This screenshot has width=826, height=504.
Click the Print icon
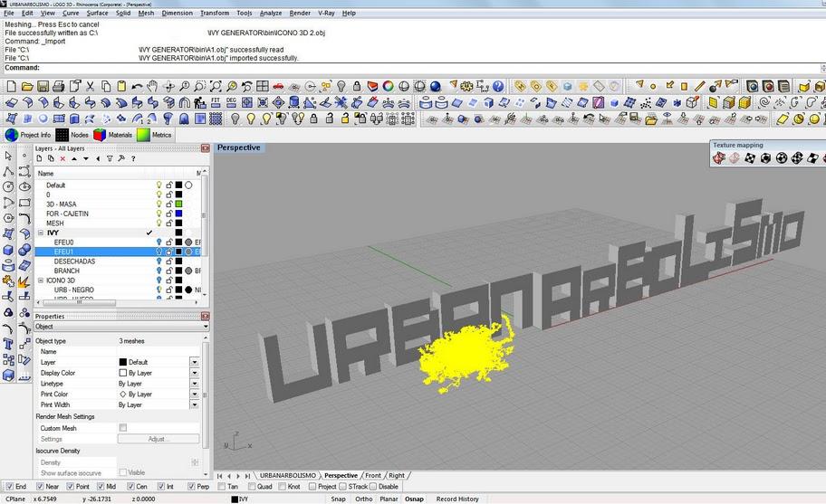click(x=59, y=86)
